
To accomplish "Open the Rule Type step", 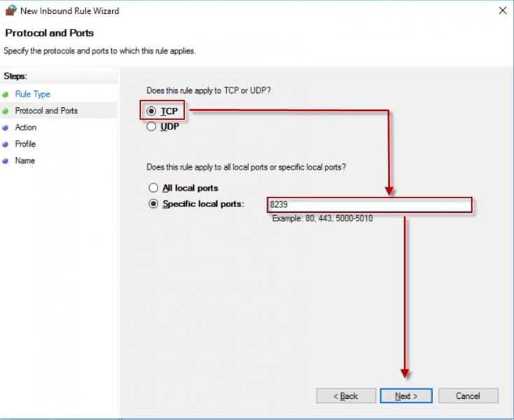I will click(32, 94).
